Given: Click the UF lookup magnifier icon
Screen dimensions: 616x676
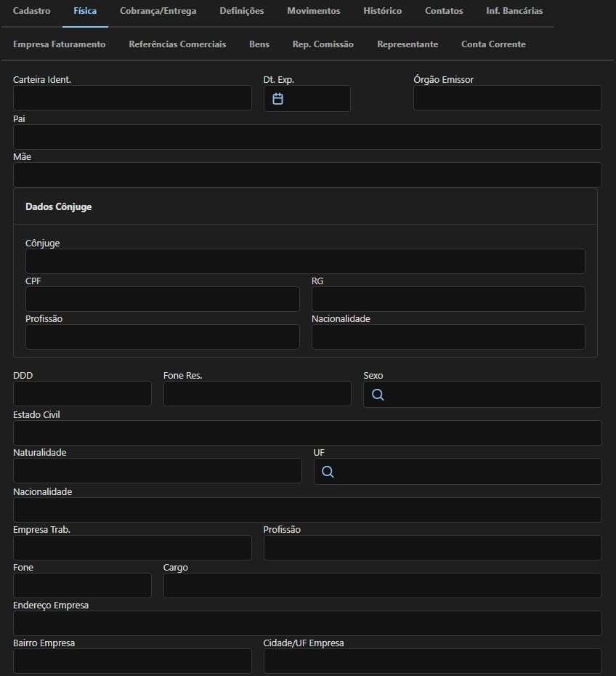Looking at the screenshot, I should click(x=328, y=472).
